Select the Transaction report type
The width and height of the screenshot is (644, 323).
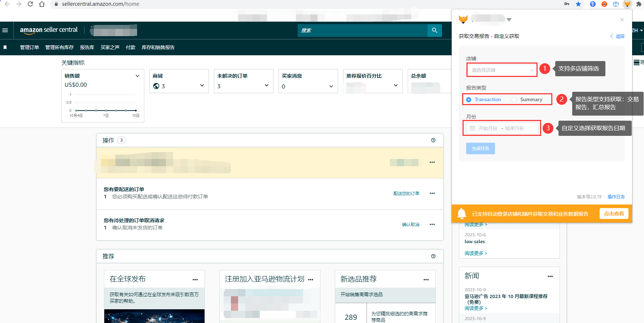pos(469,100)
